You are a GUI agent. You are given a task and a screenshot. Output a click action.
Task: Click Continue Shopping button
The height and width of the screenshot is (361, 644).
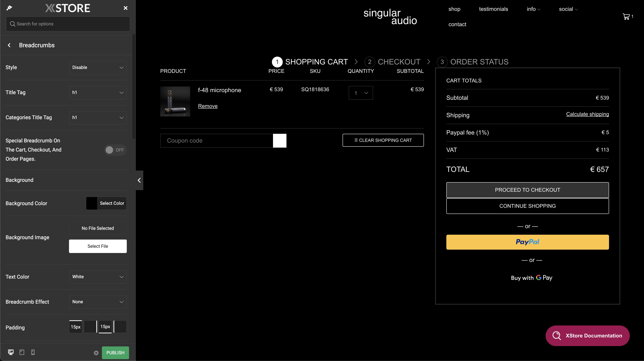pos(527,206)
